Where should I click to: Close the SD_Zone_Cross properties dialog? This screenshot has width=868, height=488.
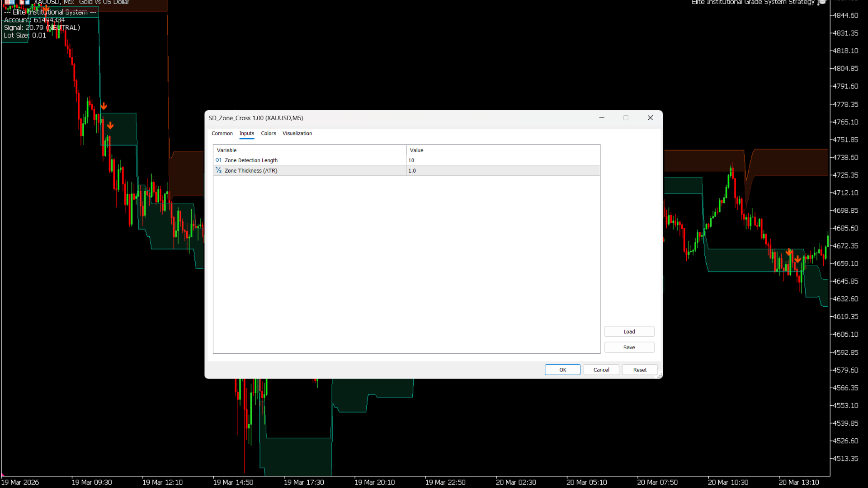click(x=650, y=118)
